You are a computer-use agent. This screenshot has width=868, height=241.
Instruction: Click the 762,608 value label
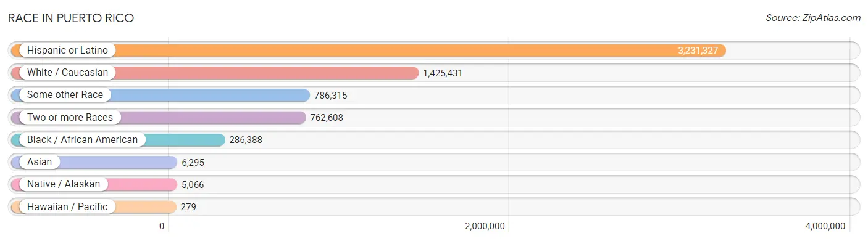click(x=327, y=118)
